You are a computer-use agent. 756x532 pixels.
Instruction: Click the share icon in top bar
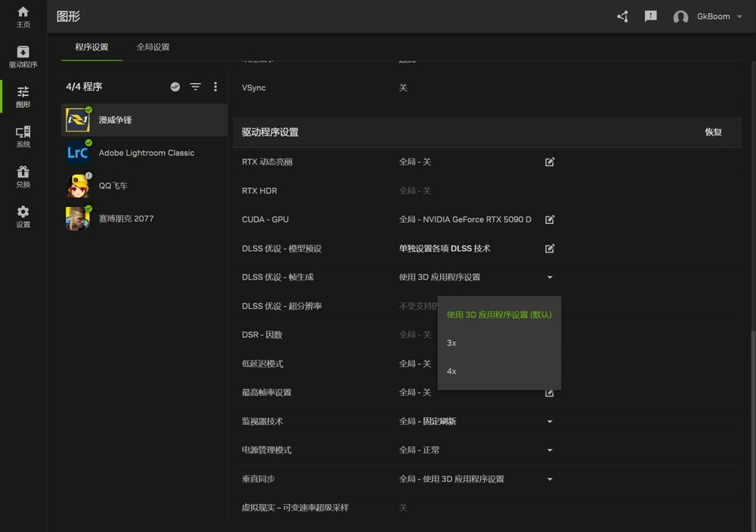(x=622, y=16)
